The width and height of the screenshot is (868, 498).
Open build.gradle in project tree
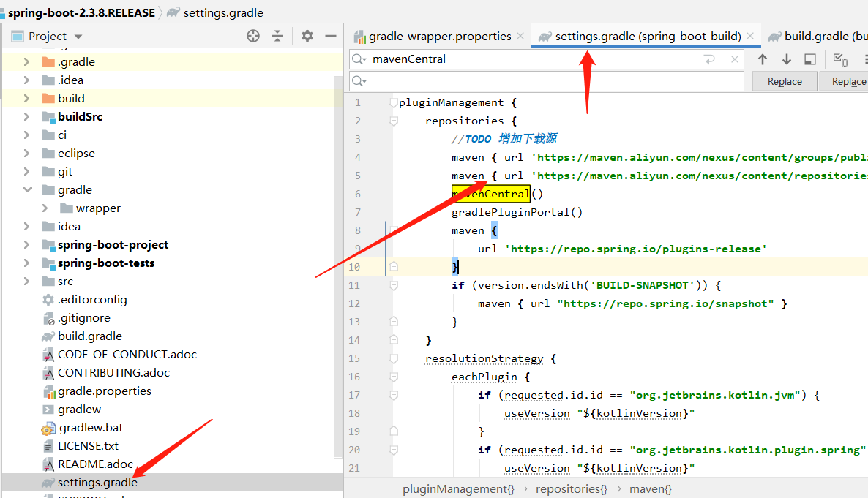tap(90, 336)
